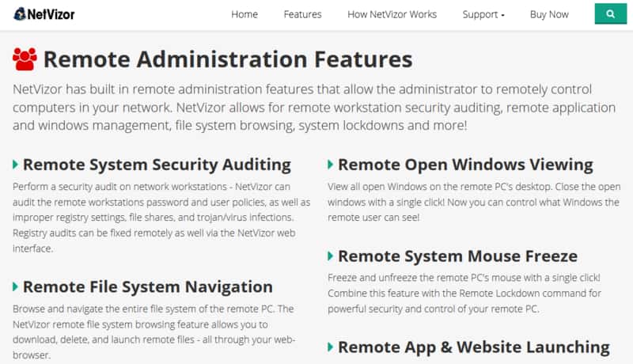Click Remote System Mouse Freeze heading
The image size is (633, 364).
click(x=458, y=256)
